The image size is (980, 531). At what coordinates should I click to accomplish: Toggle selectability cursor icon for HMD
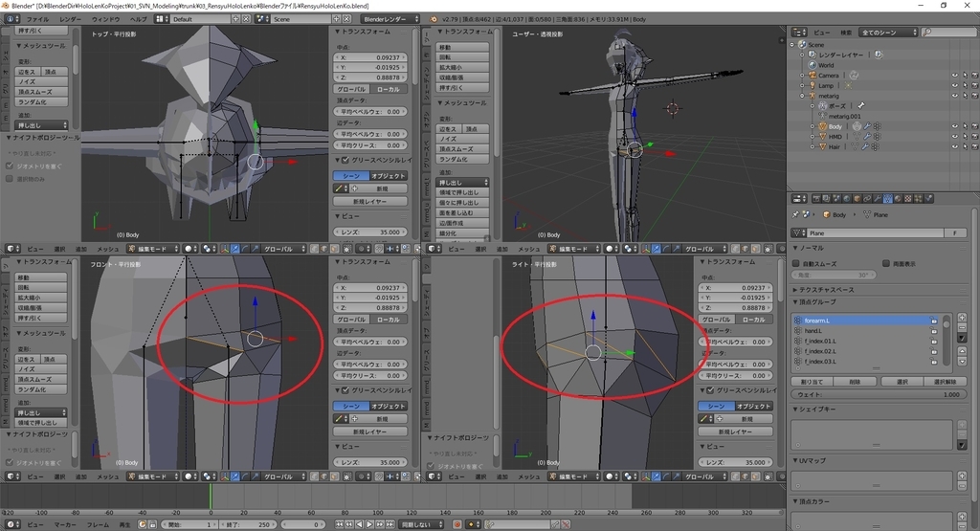[x=965, y=136]
